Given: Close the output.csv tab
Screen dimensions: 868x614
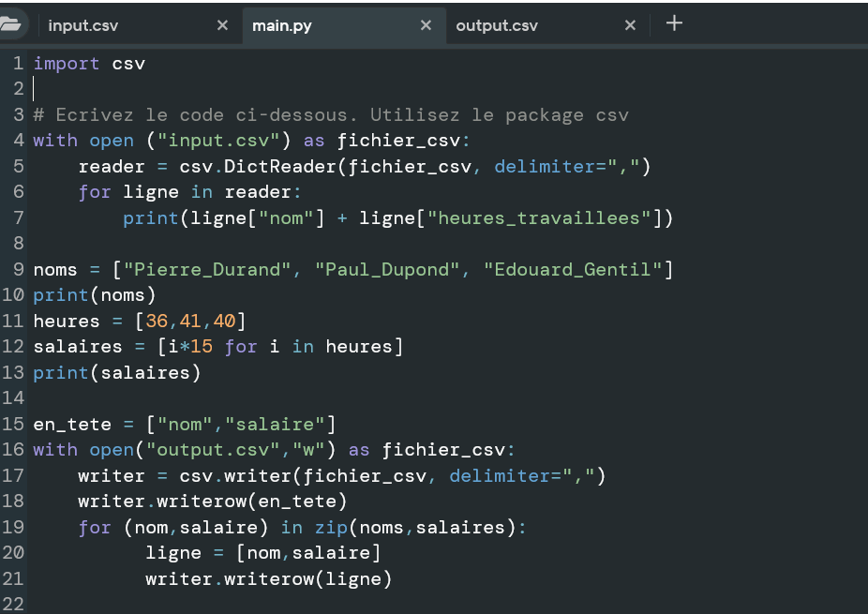Looking at the screenshot, I should tap(630, 25).
